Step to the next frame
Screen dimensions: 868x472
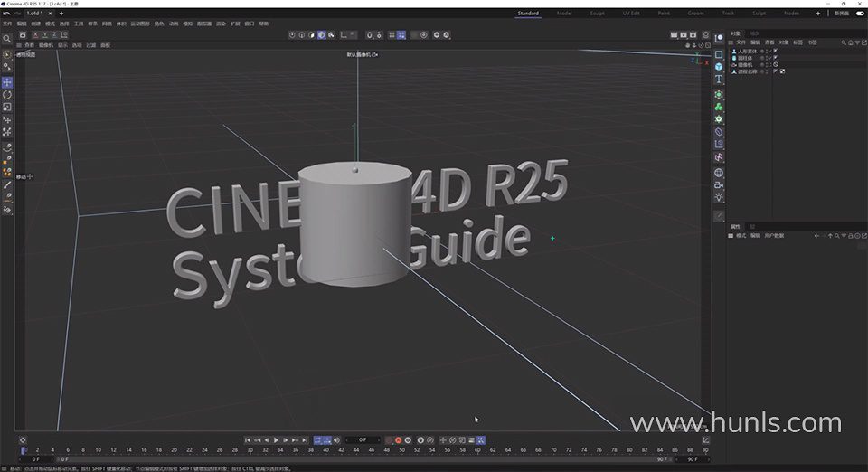tap(286, 440)
